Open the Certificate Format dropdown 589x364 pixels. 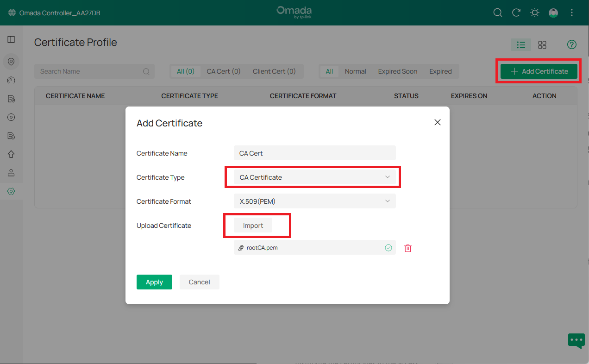(314, 201)
